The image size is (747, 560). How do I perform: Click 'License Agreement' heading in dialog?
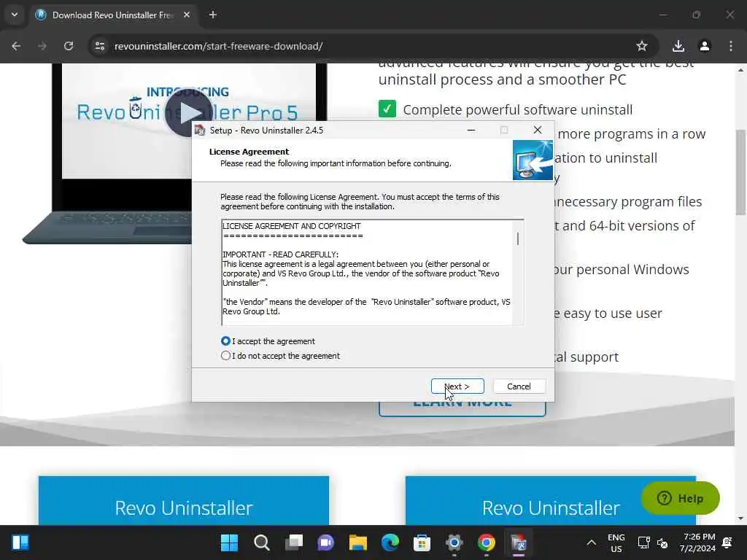[249, 152]
